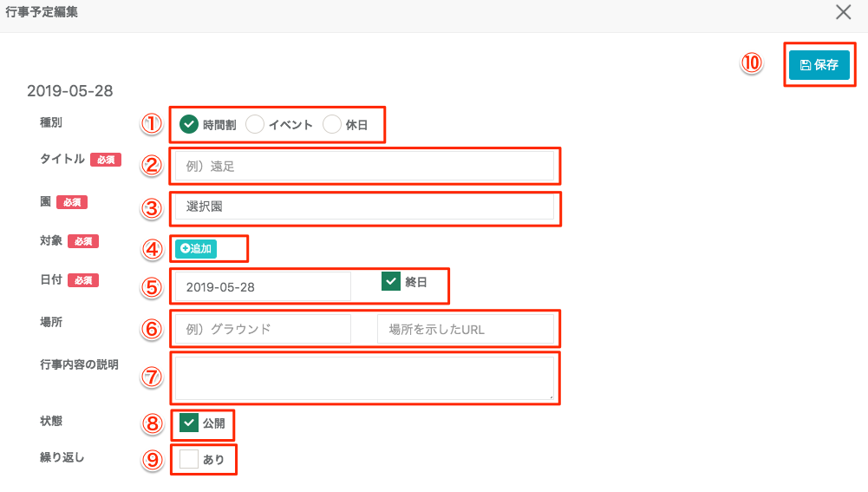Enable the 繰り返し あり checkbox

pos(189,460)
